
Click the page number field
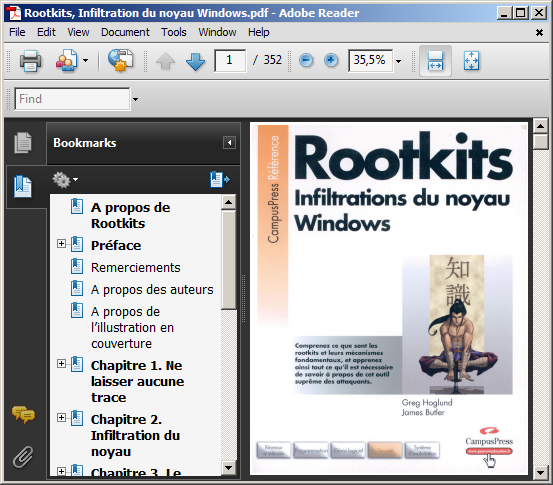(230, 61)
